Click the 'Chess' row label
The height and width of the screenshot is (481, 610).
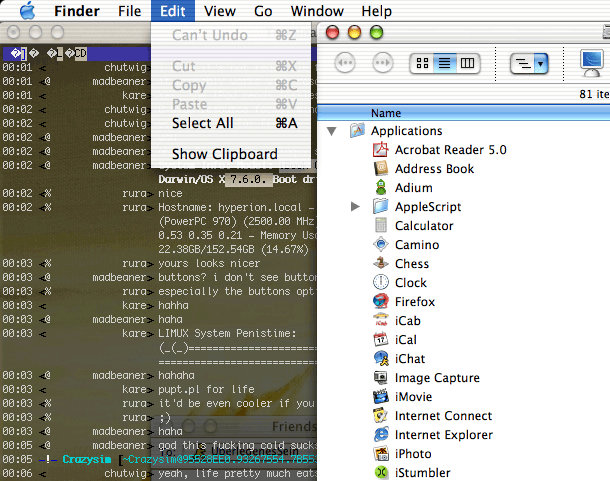tap(412, 264)
